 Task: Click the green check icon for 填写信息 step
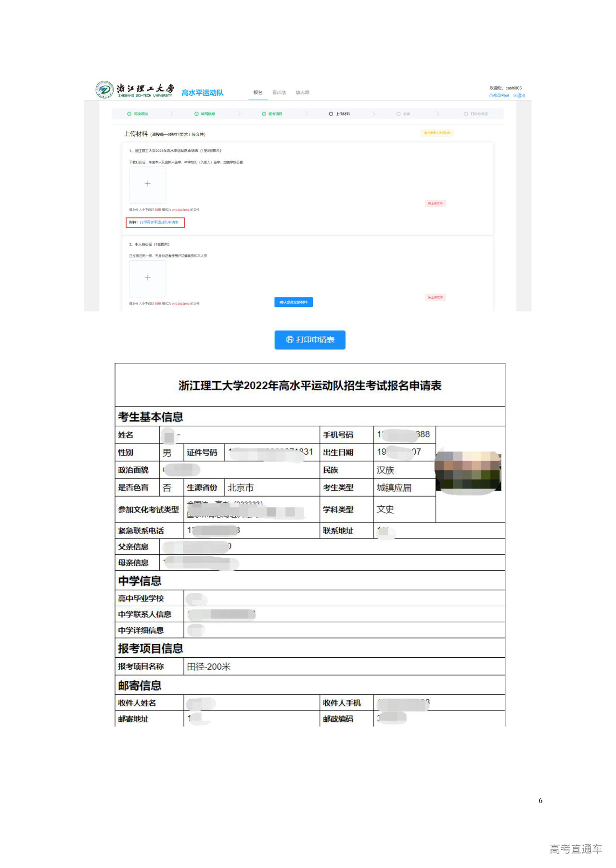click(196, 114)
